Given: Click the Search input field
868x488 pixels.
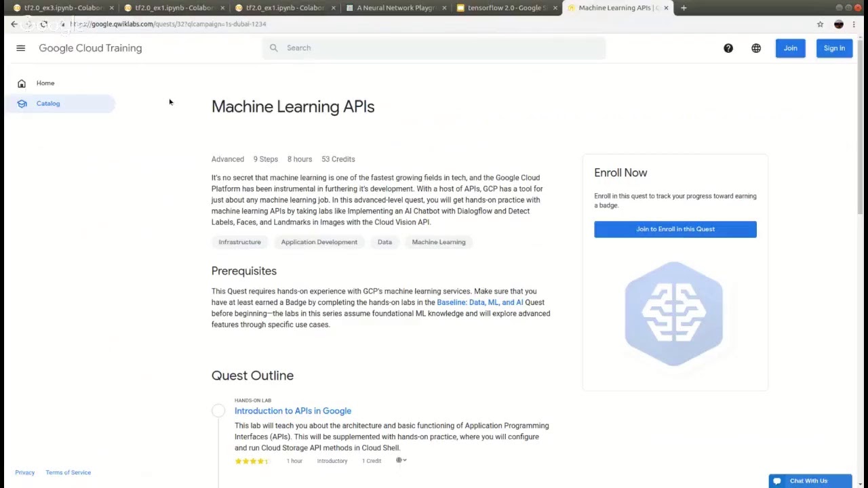Looking at the screenshot, I should pos(434,48).
